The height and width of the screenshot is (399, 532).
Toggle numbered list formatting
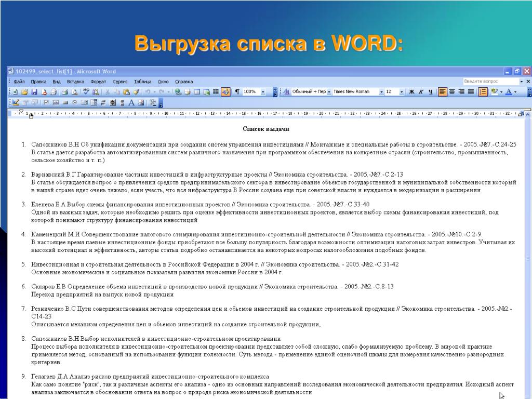coord(483,92)
